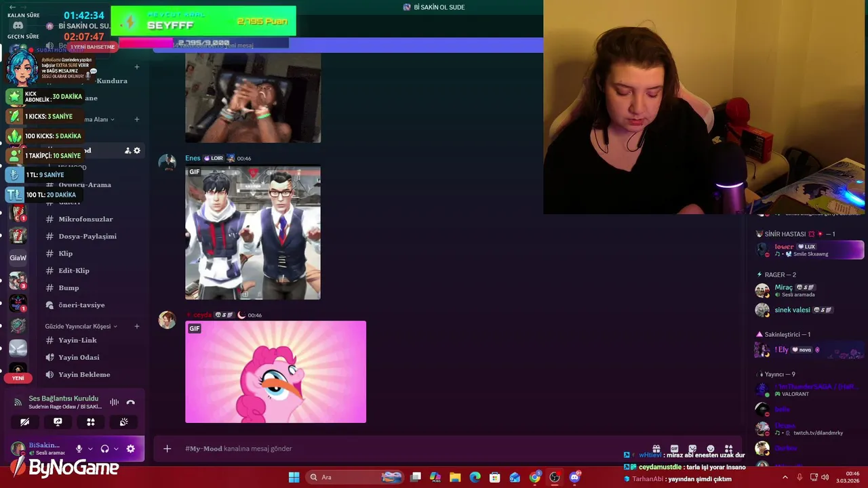Click the new messages banner bar

coord(348,45)
